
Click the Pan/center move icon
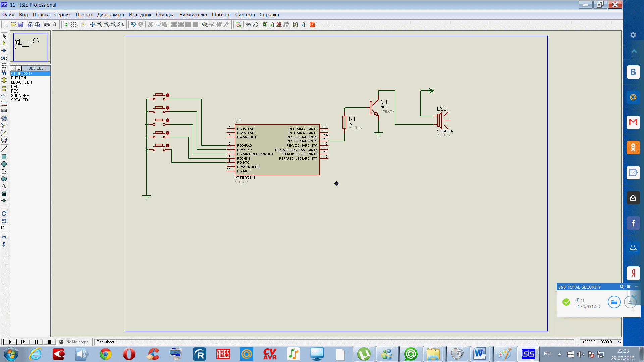tap(93, 24)
